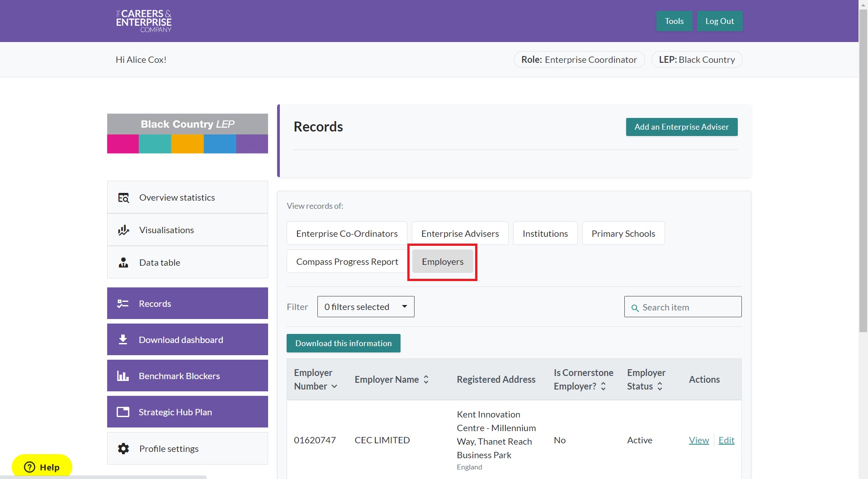Viewport: 868px width, 479px height.
Task: Edit the CEC LIMITED employer record
Action: tap(726, 440)
